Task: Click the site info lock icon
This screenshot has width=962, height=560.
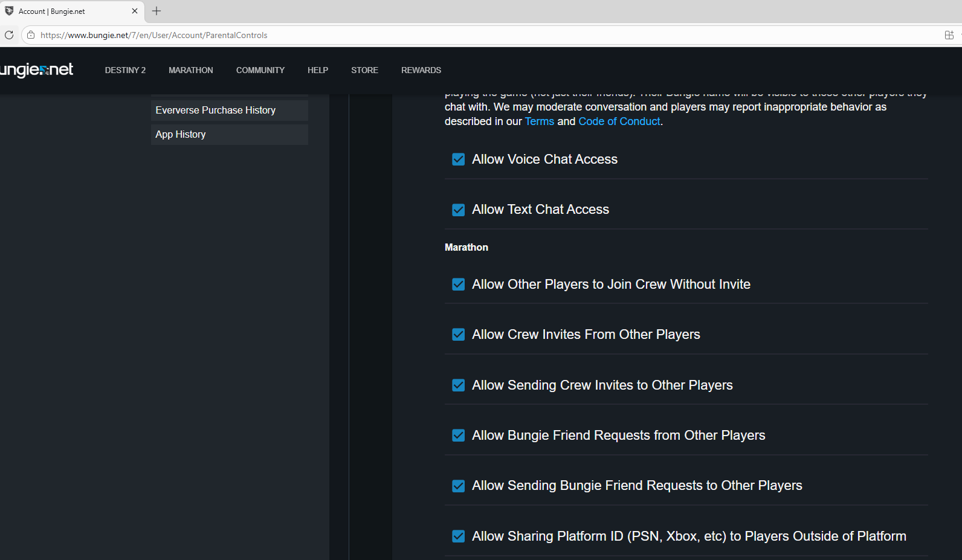Action: [x=31, y=35]
